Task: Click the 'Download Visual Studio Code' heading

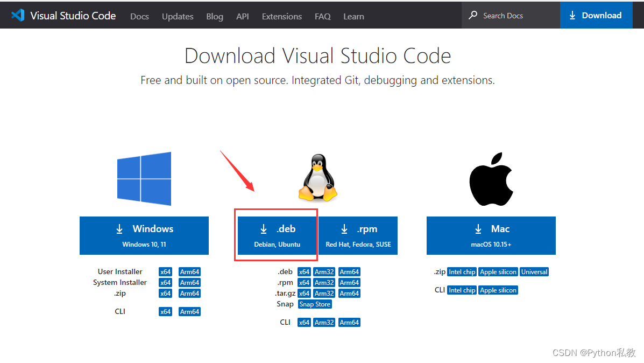Action: click(x=318, y=55)
